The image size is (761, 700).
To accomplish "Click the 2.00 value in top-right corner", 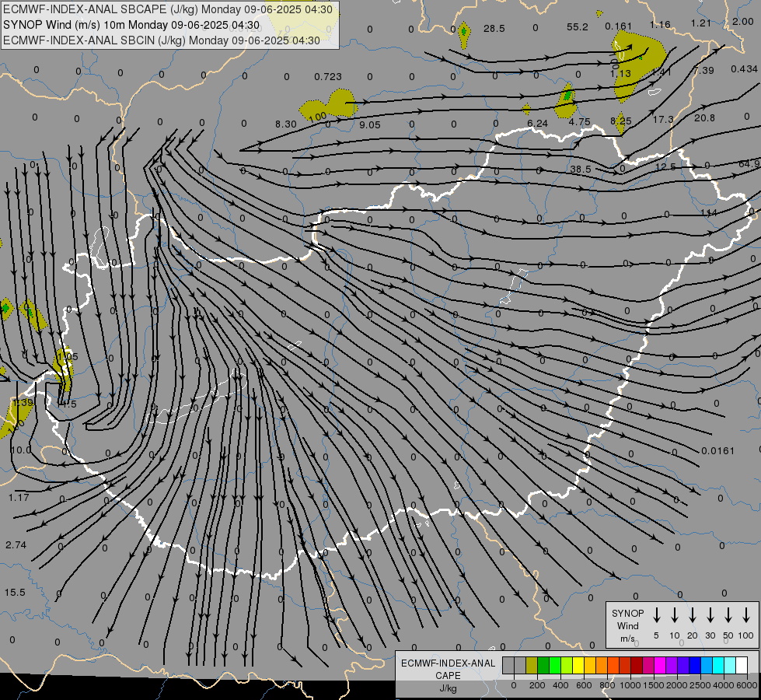I will (x=742, y=21).
